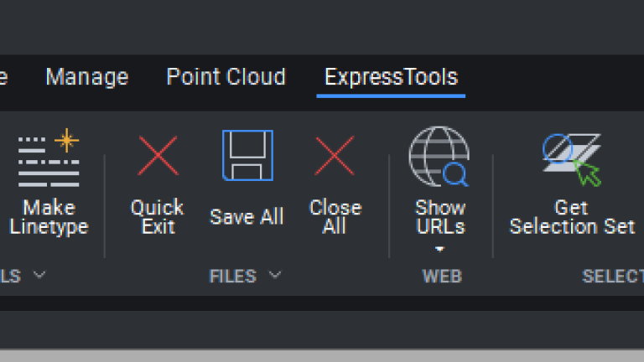
Task: Click the Close All red X icon
Action: (x=335, y=156)
